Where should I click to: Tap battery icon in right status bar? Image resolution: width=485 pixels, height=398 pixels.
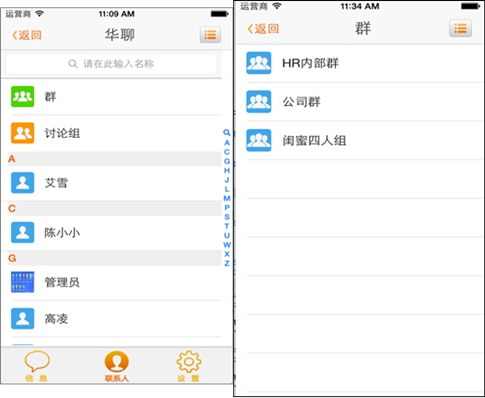point(471,6)
